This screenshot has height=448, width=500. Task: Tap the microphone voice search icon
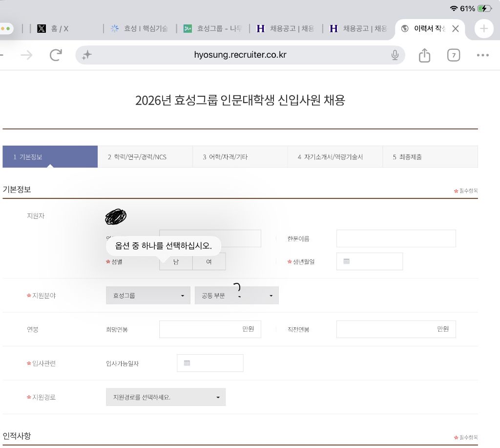click(395, 55)
